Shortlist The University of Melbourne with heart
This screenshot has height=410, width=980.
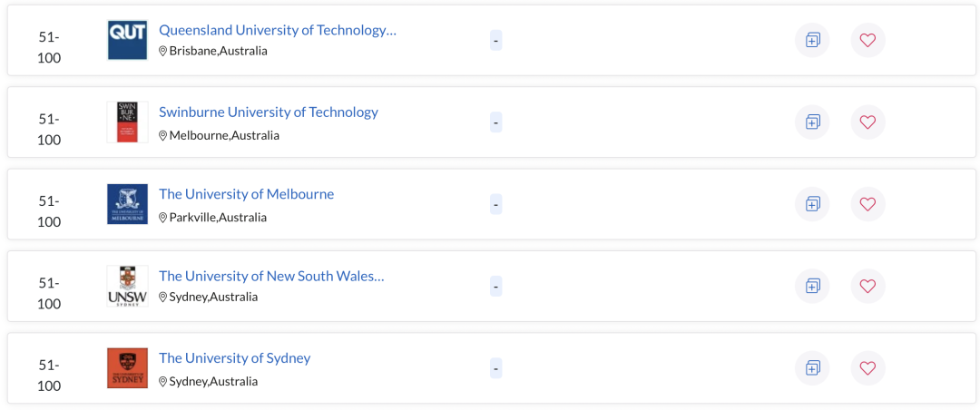(x=867, y=204)
